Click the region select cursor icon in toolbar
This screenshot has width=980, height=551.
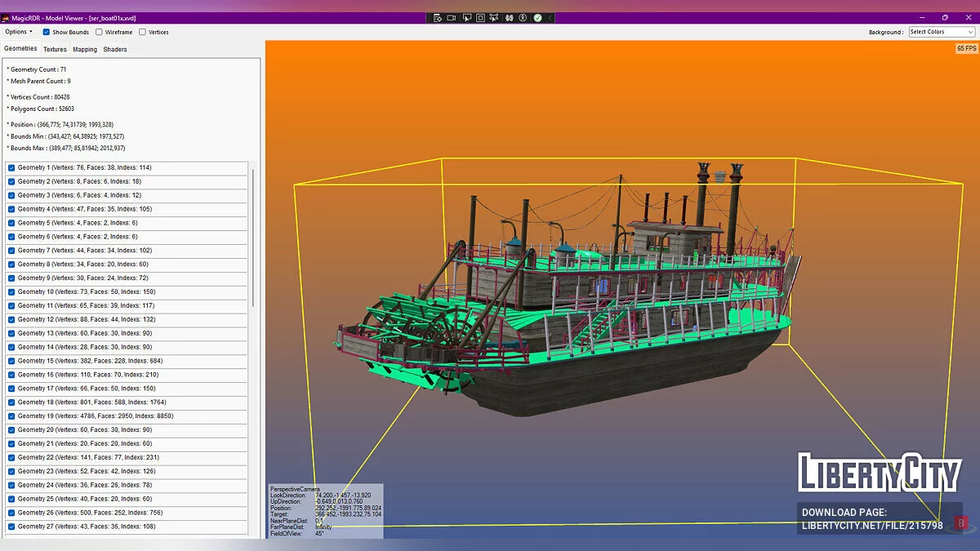click(495, 17)
